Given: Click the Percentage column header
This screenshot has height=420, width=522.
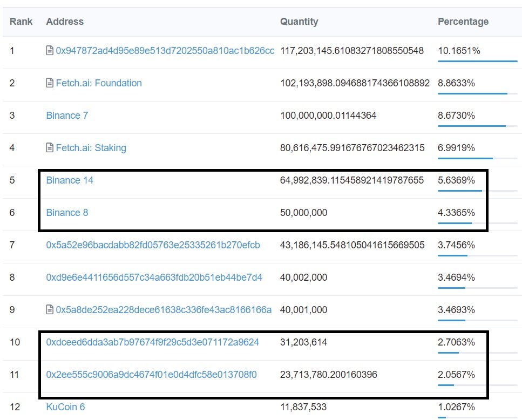Looking at the screenshot, I should click(x=463, y=22).
